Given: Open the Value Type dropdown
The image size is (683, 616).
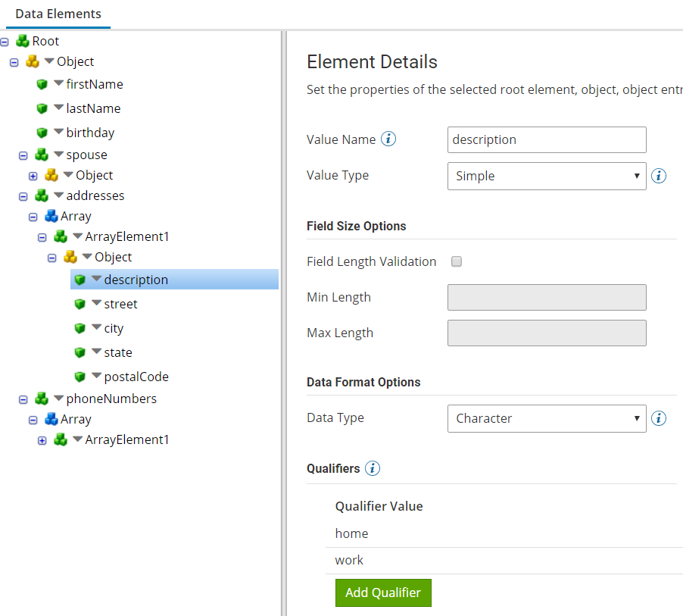Looking at the screenshot, I should [547, 176].
